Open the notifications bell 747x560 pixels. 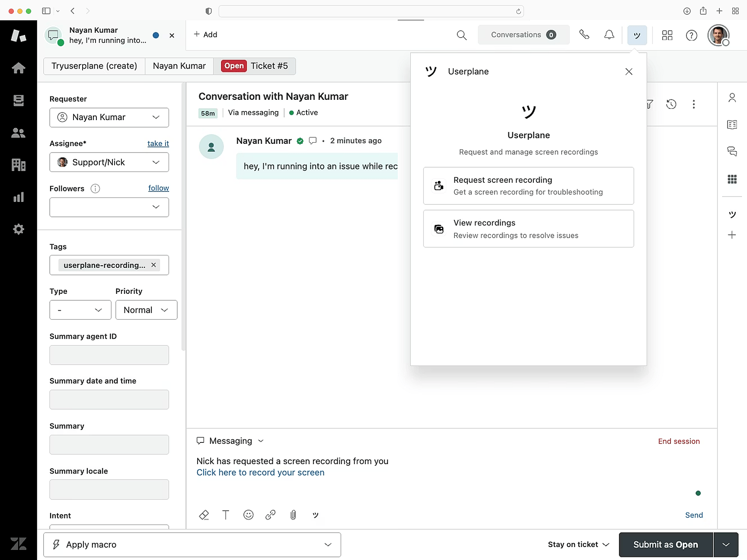pyautogui.click(x=609, y=35)
